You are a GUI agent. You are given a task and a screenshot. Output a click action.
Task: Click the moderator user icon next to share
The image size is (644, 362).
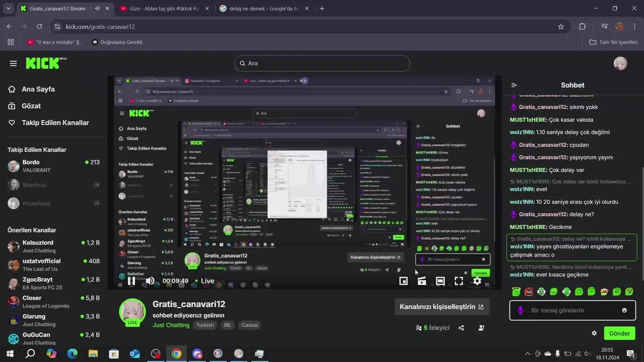pyautogui.click(x=481, y=328)
